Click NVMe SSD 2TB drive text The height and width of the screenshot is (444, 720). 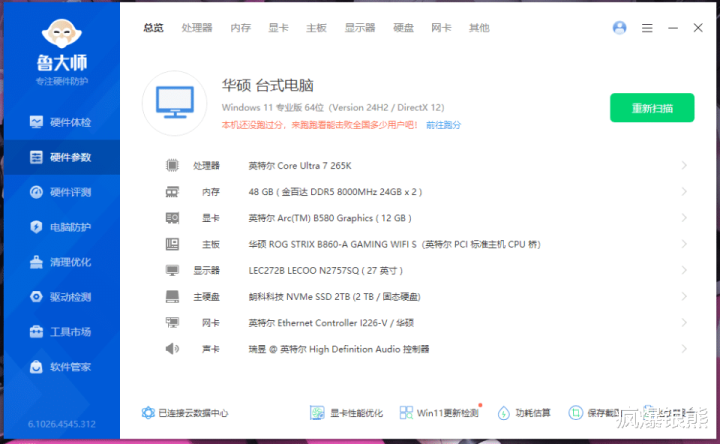pos(334,297)
